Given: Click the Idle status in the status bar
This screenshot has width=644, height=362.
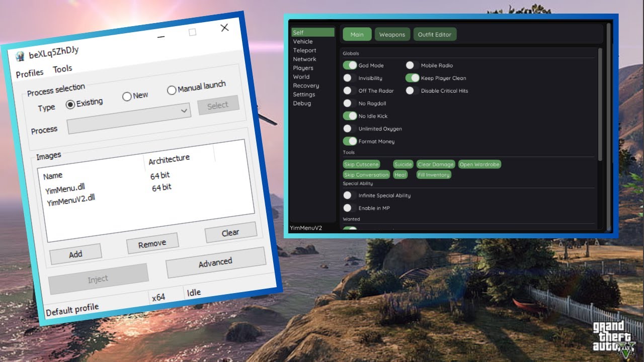Looking at the screenshot, I should (x=194, y=292).
